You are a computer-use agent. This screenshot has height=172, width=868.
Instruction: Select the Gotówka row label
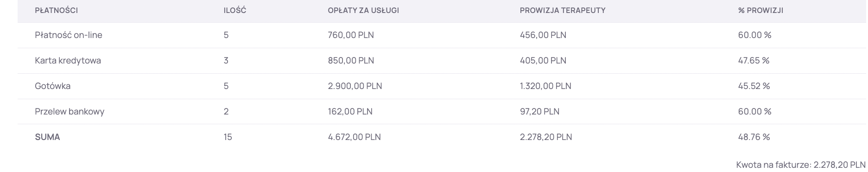pos(52,86)
